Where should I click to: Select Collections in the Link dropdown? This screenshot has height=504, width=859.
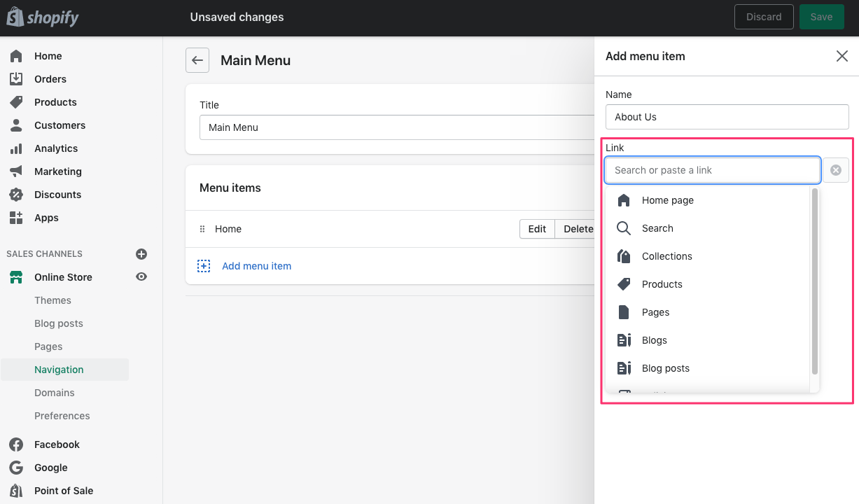point(666,256)
